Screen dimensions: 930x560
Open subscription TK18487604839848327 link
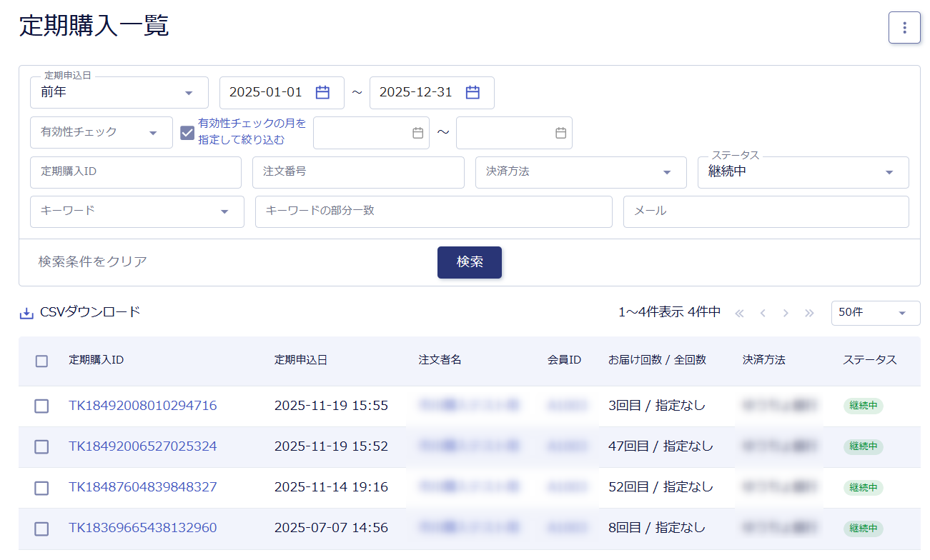click(x=142, y=487)
